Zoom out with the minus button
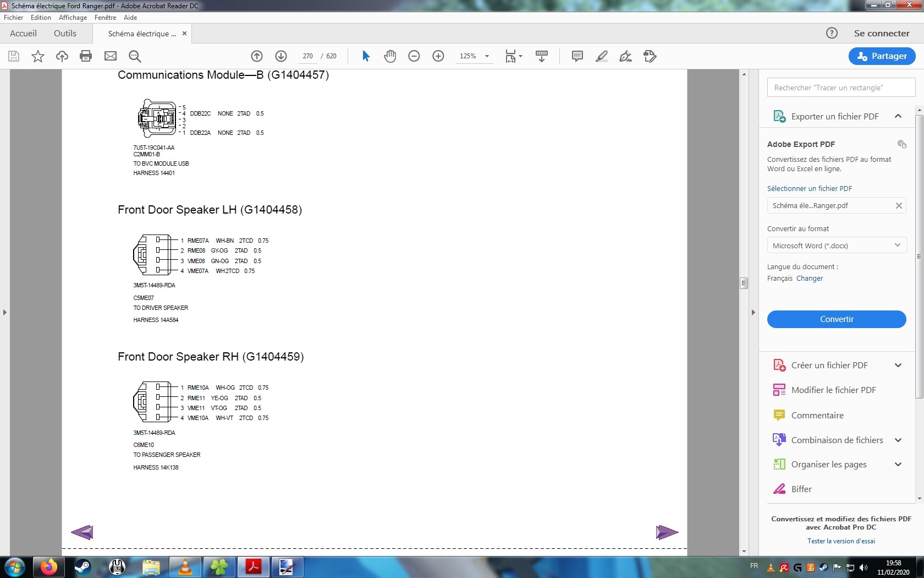Screen dimensions: 924x578 click(x=414, y=56)
